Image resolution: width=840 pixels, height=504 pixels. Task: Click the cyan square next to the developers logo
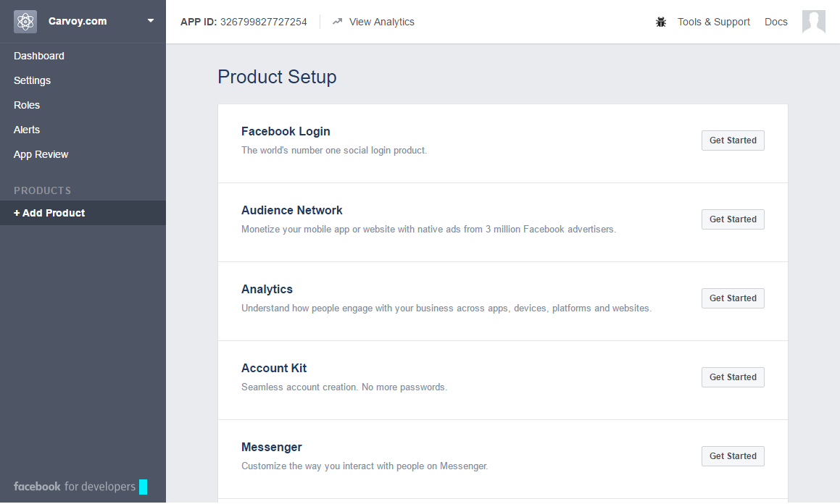[x=142, y=487]
